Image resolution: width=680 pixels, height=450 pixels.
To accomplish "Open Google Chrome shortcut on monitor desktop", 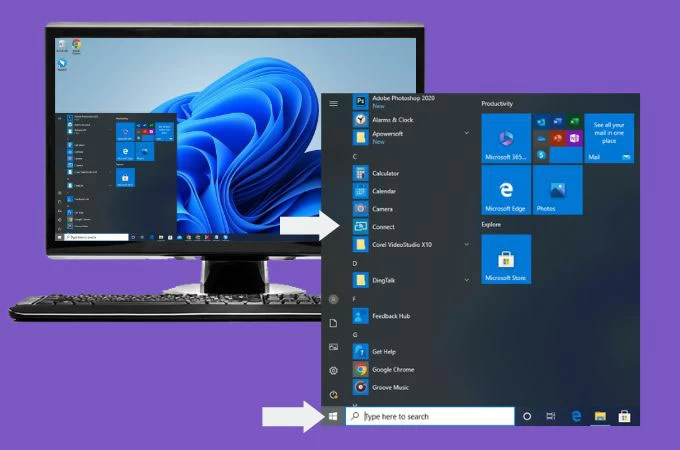I will (x=76, y=46).
